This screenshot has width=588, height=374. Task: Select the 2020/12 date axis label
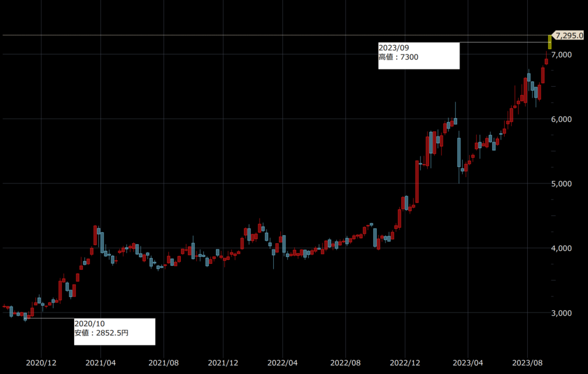[41, 363]
